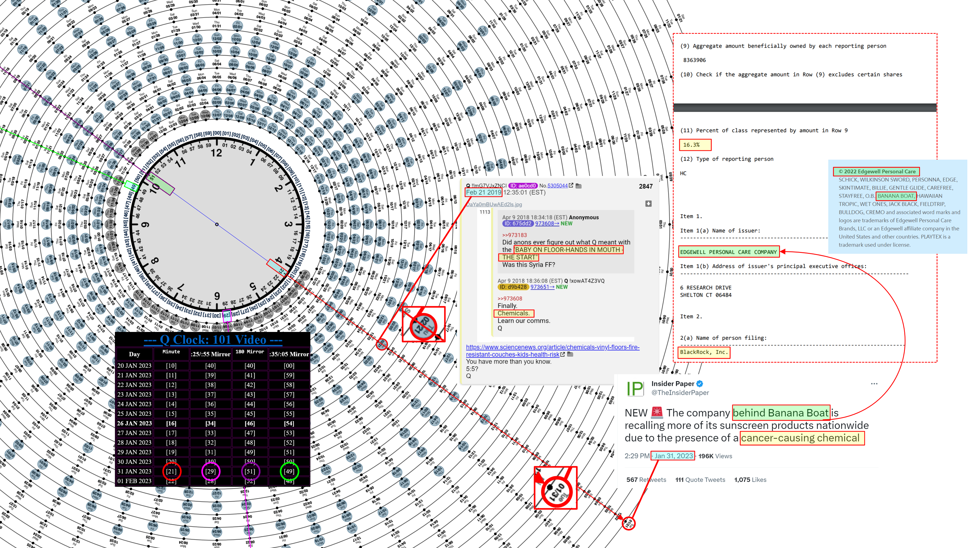Open external-link icon beside post number 5305044

pos(571,185)
